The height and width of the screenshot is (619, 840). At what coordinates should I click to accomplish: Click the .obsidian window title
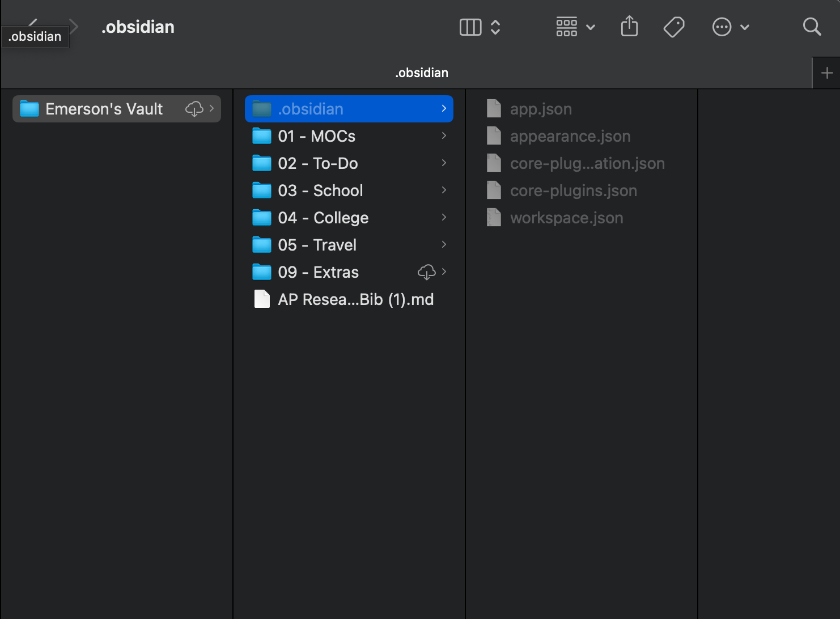138,27
